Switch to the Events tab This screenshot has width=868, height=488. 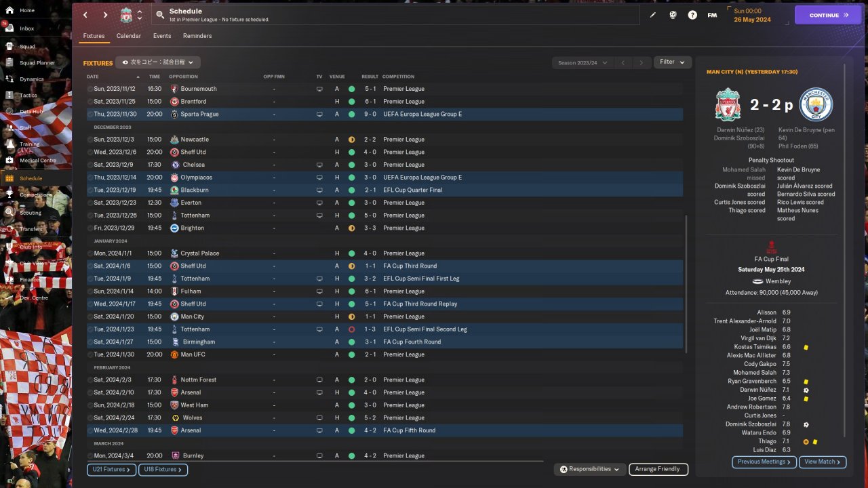[x=162, y=36]
